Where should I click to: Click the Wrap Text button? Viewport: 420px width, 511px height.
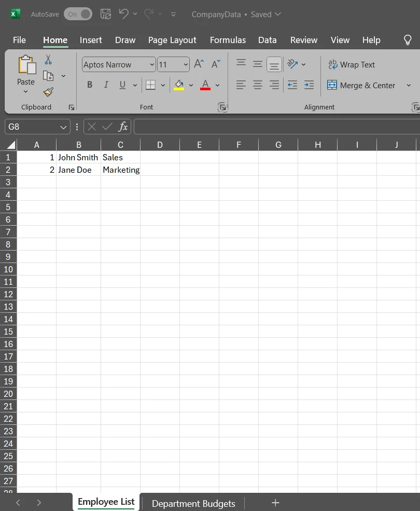pyautogui.click(x=352, y=65)
